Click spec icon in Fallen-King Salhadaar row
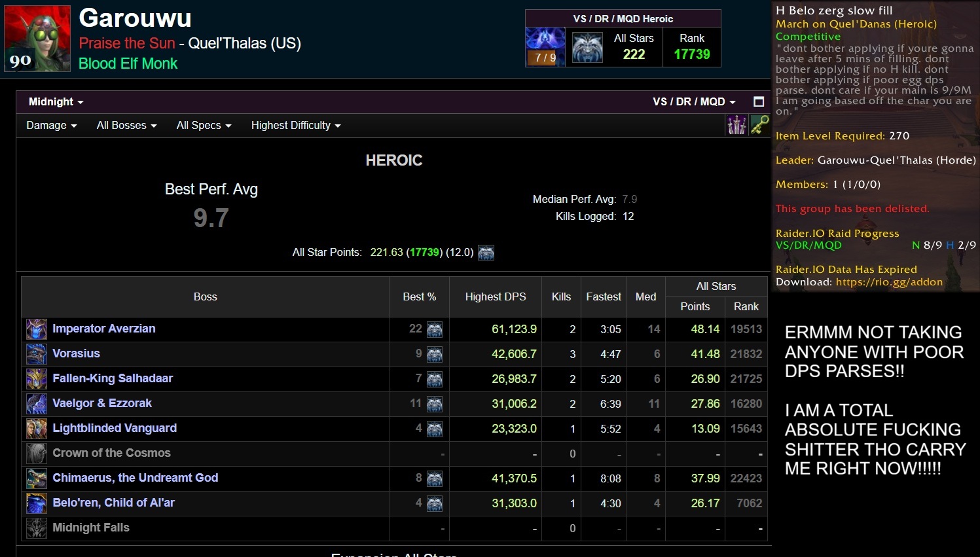This screenshot has height=557, width=980. pyautogui.click(x=435, y=380)
